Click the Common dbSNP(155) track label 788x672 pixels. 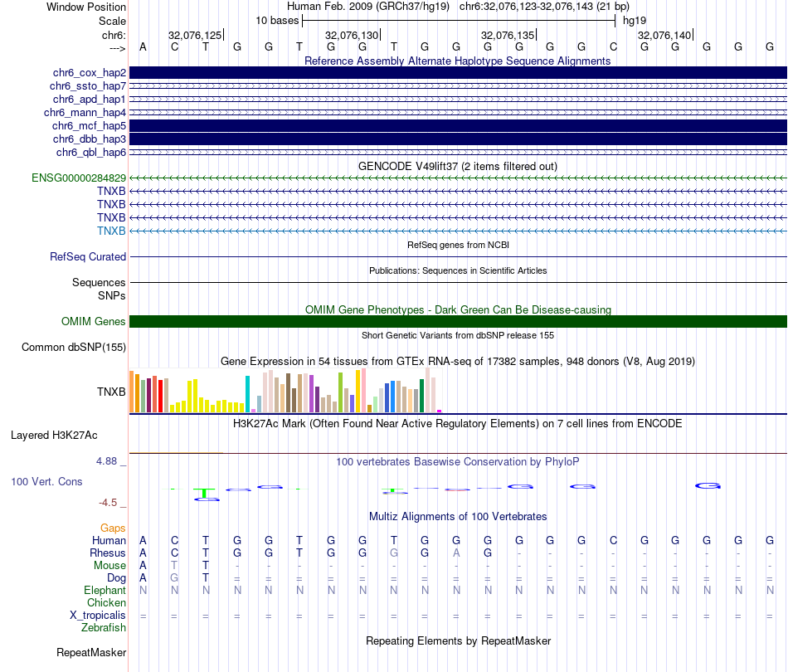coord(73,348)
